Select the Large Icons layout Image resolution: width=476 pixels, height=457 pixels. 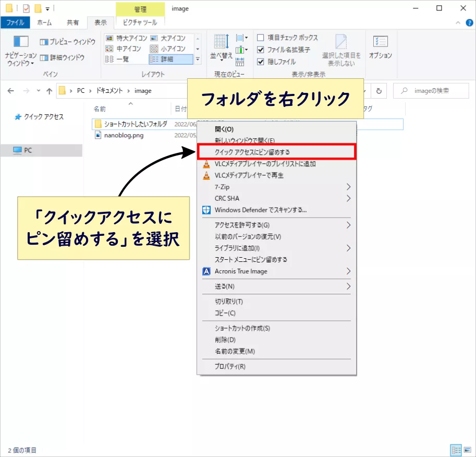(x=168, y=38)
